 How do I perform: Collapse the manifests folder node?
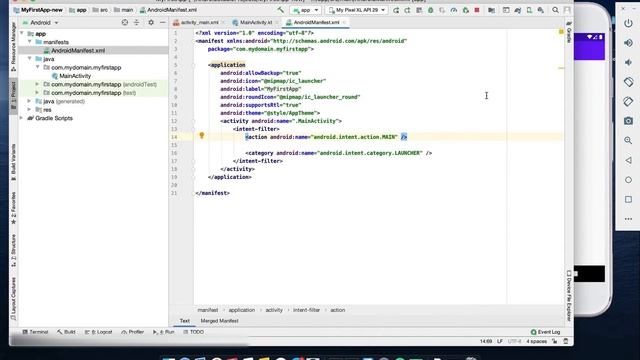click(30, 42)
